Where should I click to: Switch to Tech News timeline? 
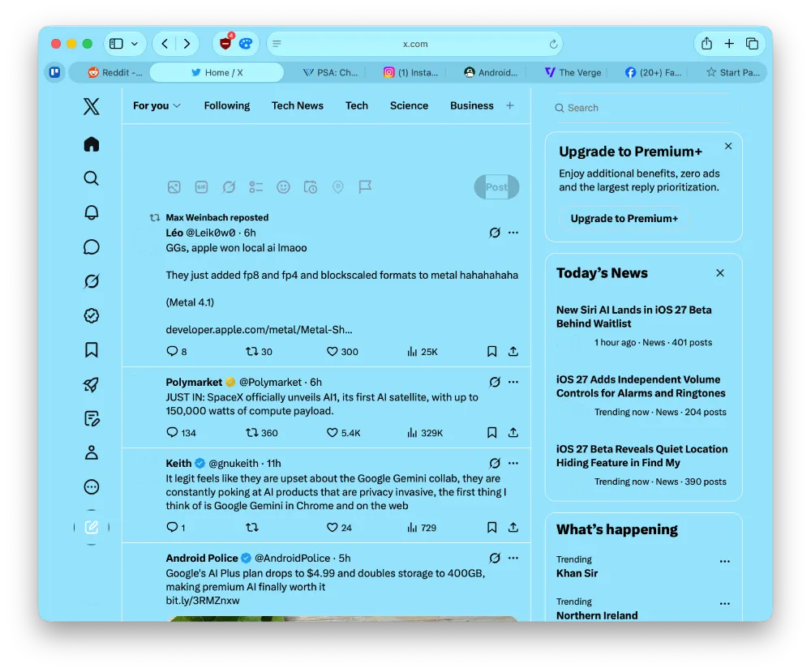tap(298, 105)
